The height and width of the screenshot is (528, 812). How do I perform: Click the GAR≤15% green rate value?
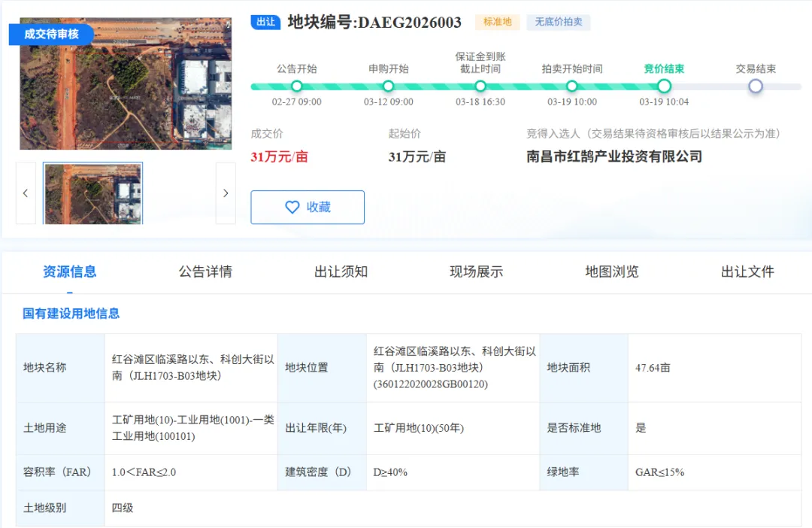pyautogui.click(x=660, y=472)
